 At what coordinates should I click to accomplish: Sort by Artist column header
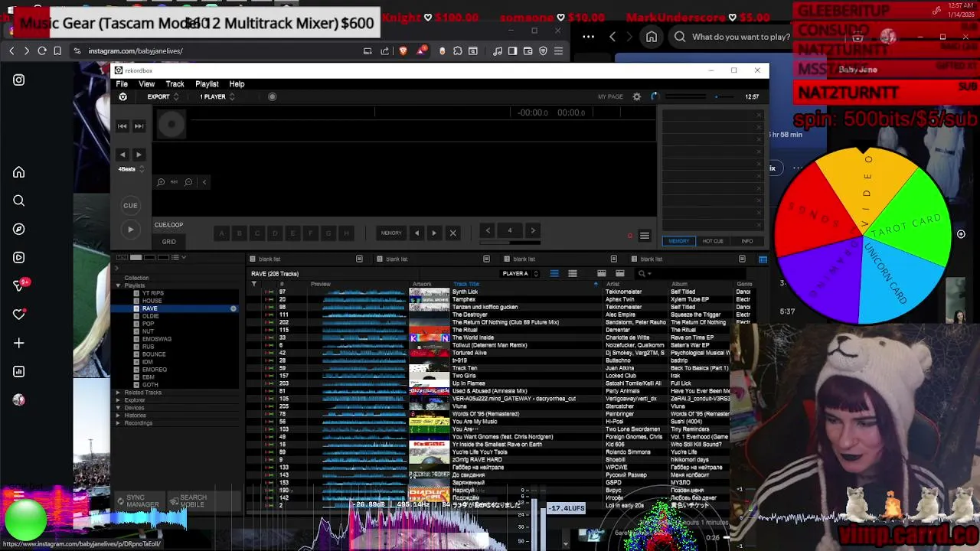(612, 284)
